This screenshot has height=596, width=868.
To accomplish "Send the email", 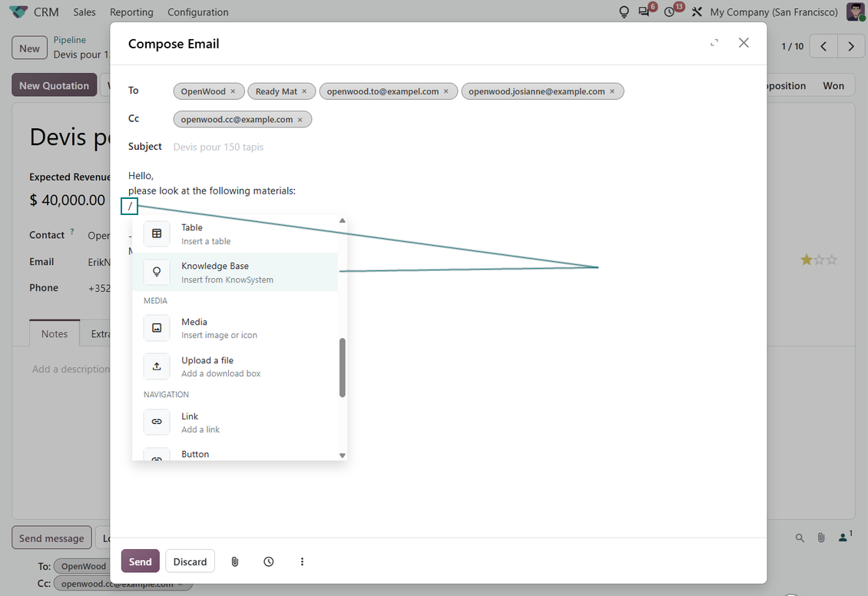I will point(140,561).
